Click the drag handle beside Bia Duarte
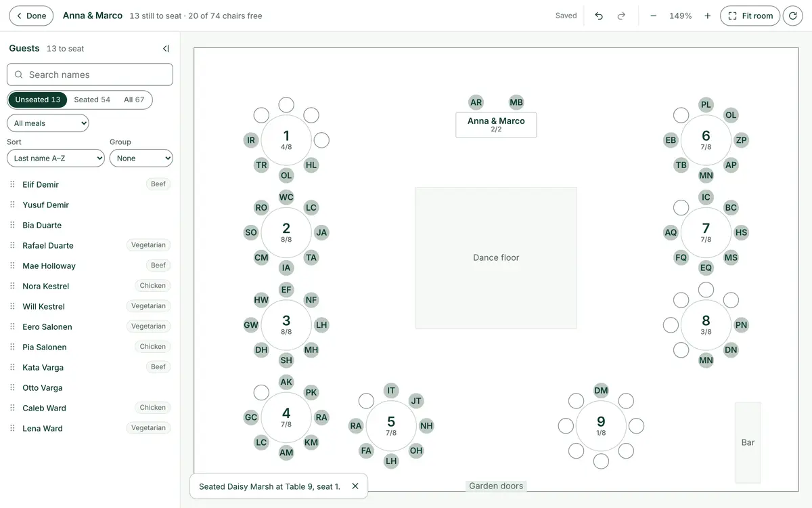Image resolution: width=812 pixels, height=508 pixels. (x=12, y=225)
